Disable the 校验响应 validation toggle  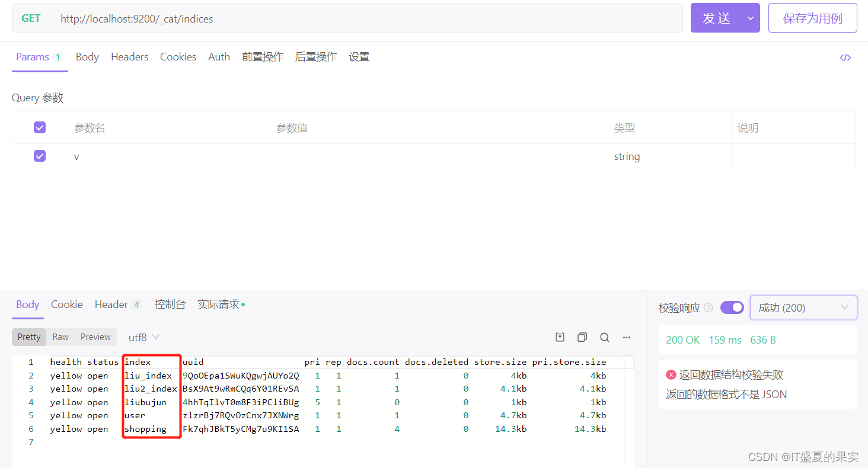point(732,307)
